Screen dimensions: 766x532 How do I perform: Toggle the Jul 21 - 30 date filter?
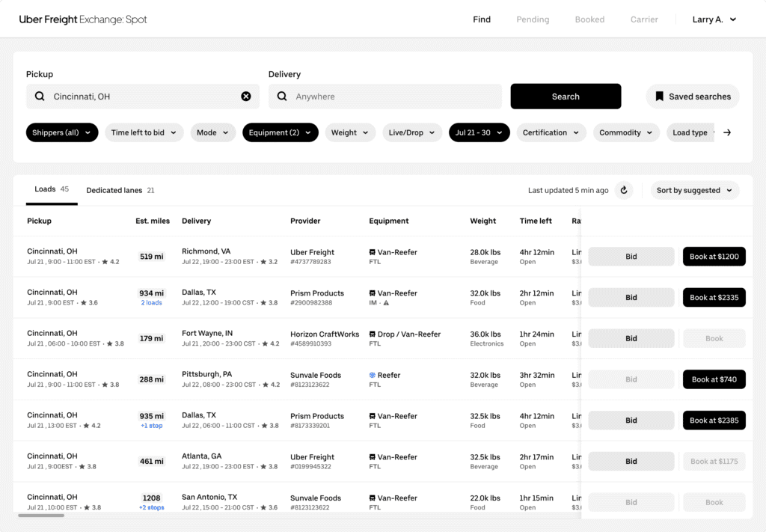tap(479, 132)
